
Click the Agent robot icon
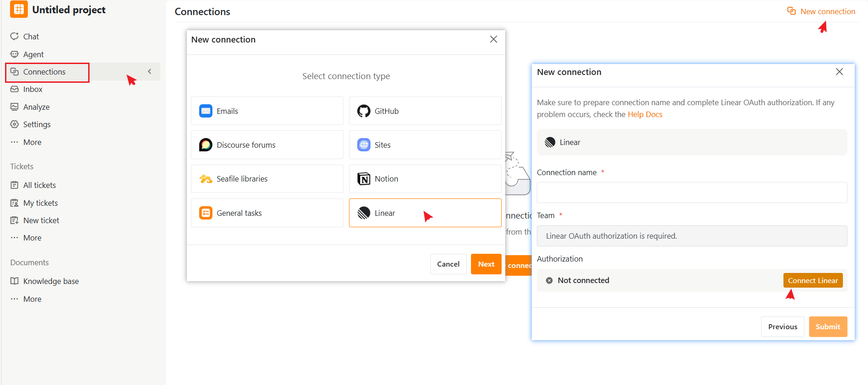[x=15, y=54]
